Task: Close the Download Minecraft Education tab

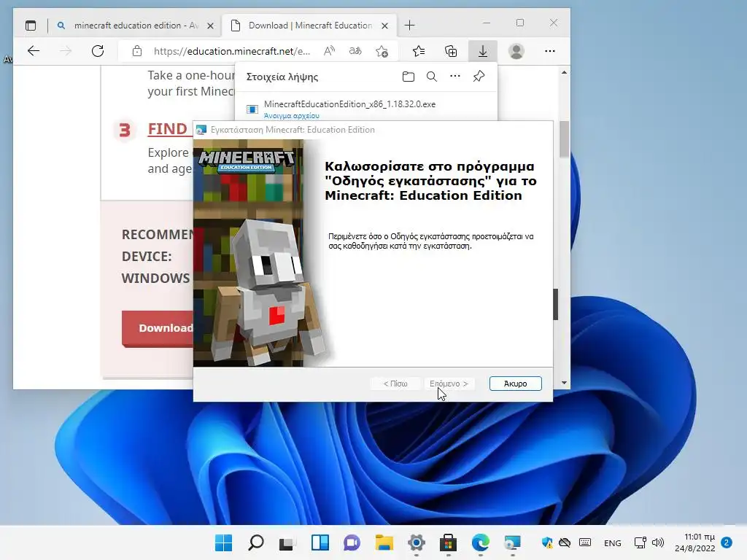Action: (x=385, y=26)
